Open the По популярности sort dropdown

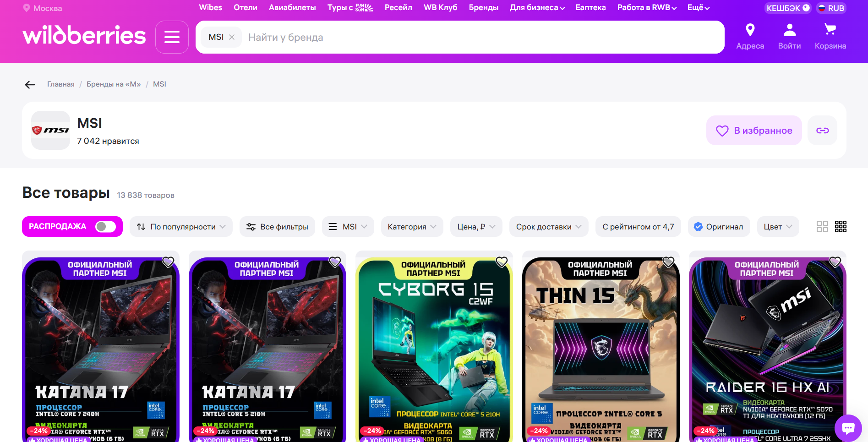coord(181,227)
